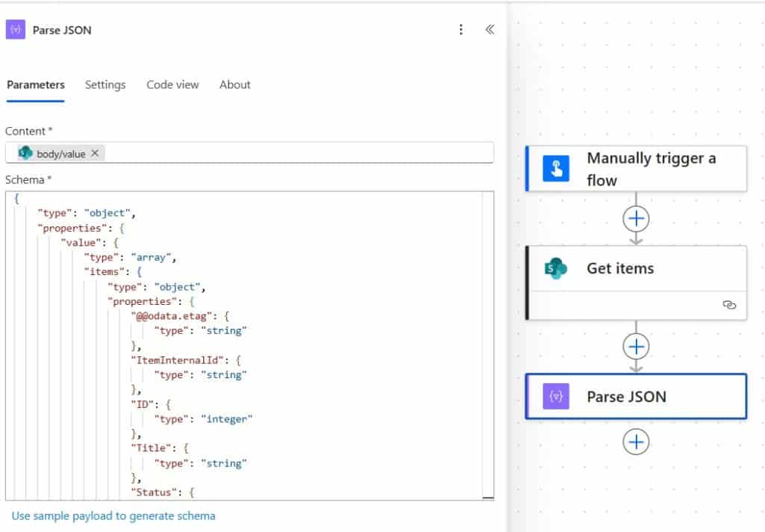The image size is (765, 532).
Task: Click inside the Schema editor box
Action: click(250, 345)
